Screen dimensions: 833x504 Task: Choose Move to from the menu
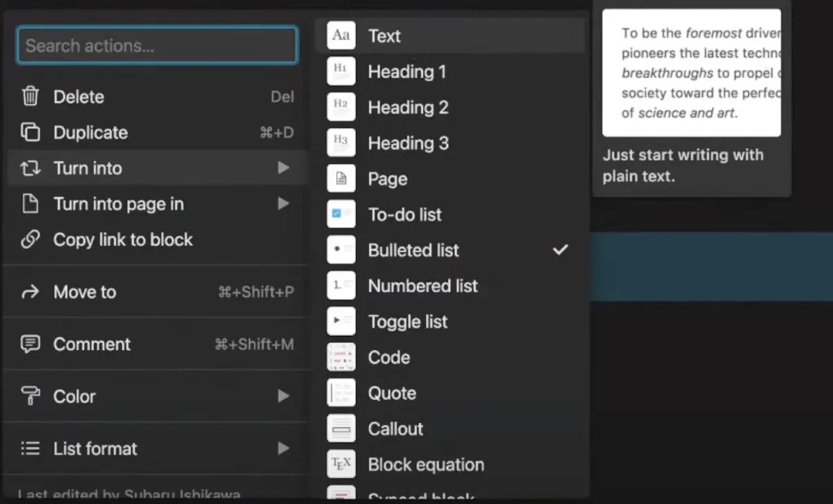(x=85, y=292)
